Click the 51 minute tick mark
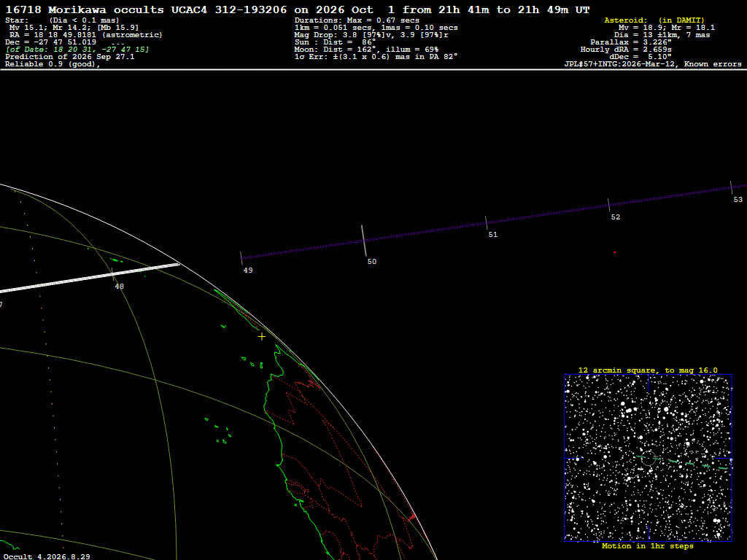Image resolution: width=747 pixels, height=560 pixels. pyautogui.click(x=487, y=223)
